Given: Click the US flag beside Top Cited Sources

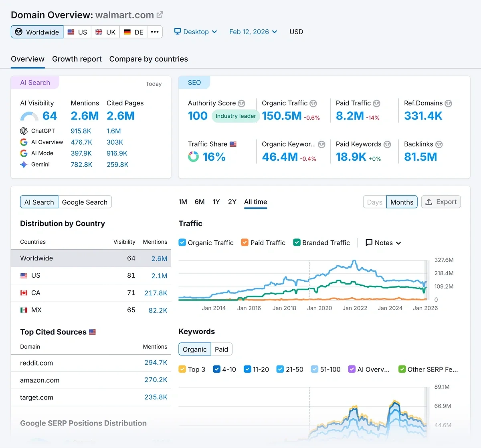Looking at the screenshot, I should point(93,332).
